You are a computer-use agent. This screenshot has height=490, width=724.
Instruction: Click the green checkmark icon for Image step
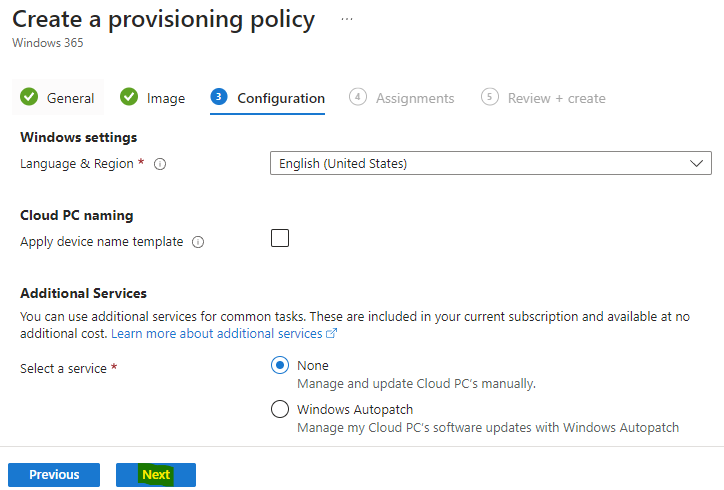click(129, 97)
